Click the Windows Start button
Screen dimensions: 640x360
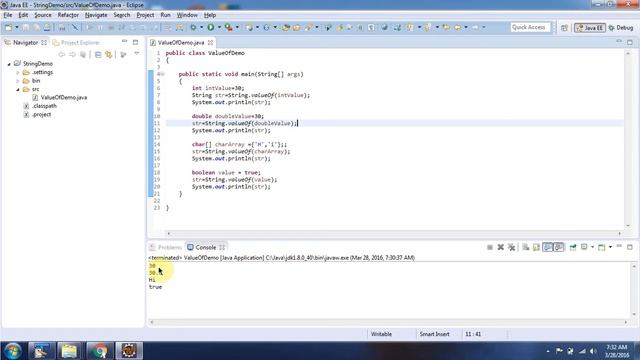pyautogui.click(x=13, y=351)
